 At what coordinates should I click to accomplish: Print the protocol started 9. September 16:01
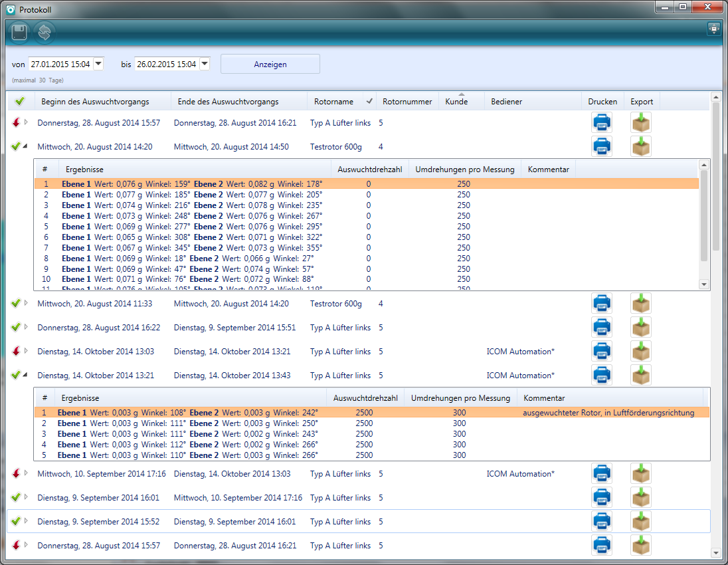(x=602, y=498)
